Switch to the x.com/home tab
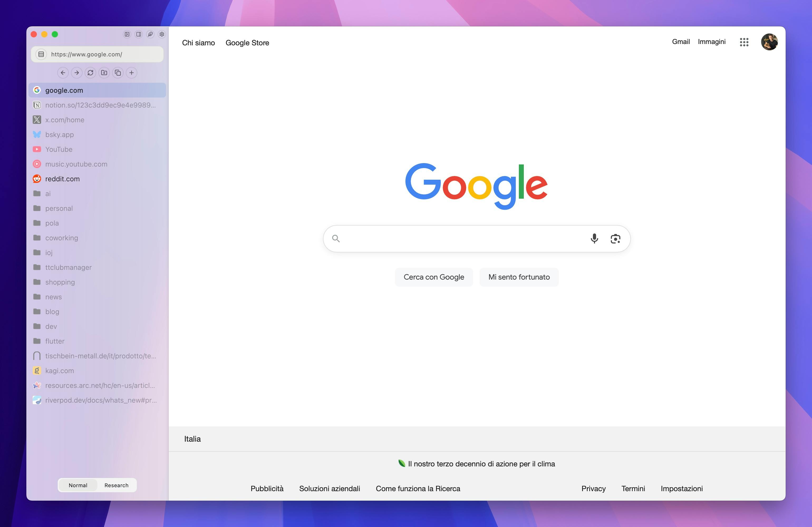812x527 pixels. [97, 120]
